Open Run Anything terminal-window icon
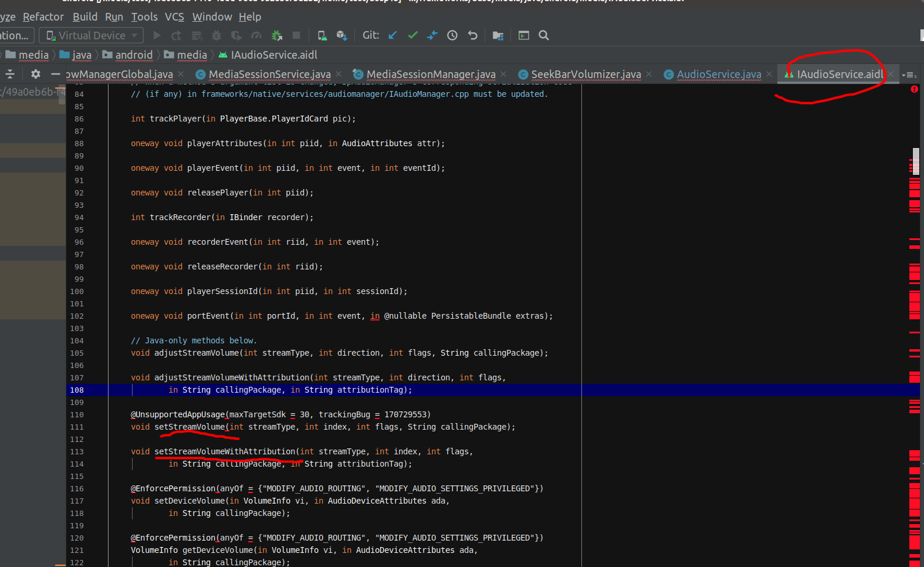Screen dimensions: 924x567 524,35
